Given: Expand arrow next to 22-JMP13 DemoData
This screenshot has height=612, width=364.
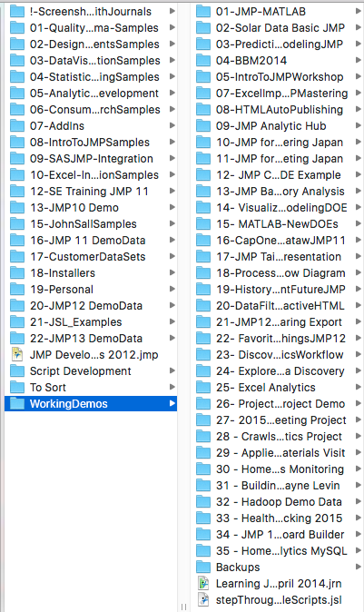Looking at the screenshot, I should [172, 338].
